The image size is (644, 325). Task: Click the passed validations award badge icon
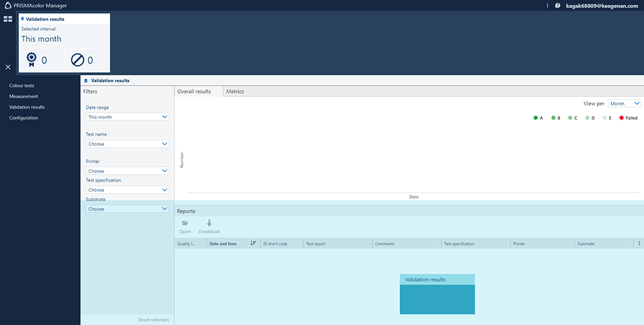31,60
